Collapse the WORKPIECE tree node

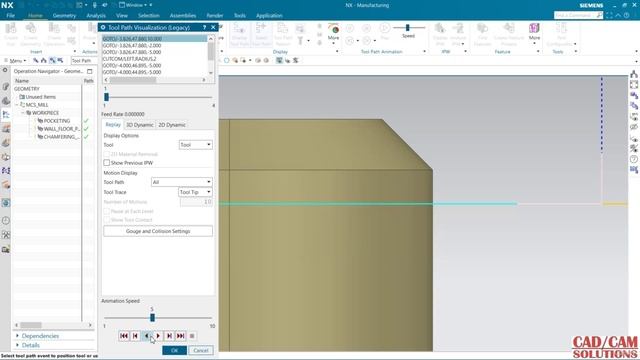coord(23,113)
